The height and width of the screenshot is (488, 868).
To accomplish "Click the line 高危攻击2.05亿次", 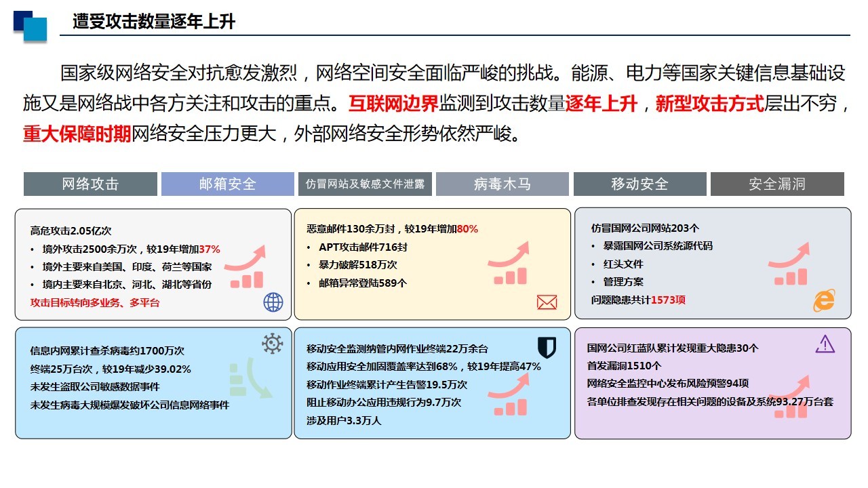I will click(71, 231).
